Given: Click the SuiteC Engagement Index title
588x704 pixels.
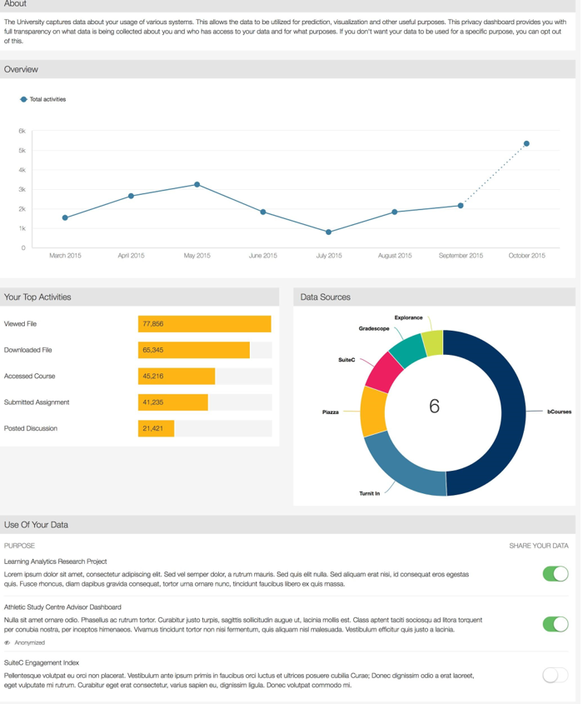Looking at the screenshot, I should tap(42, 662).
